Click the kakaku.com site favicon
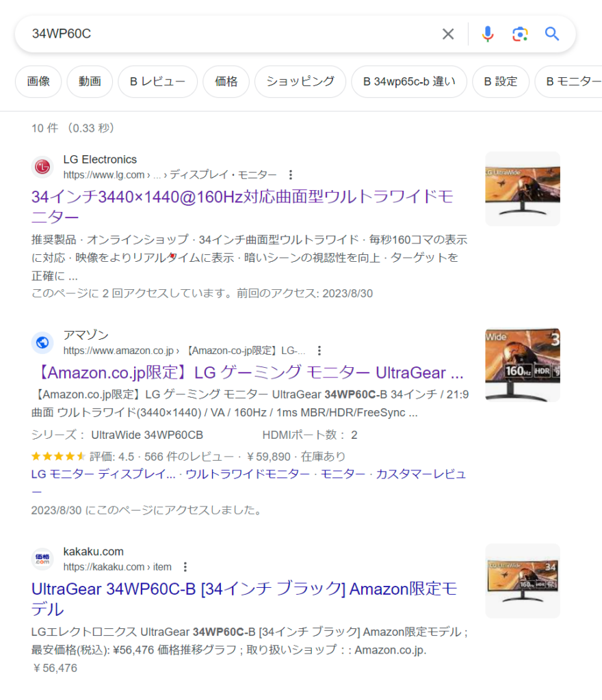The height and width of the screenshot is (700, 602). click(42, 559)
